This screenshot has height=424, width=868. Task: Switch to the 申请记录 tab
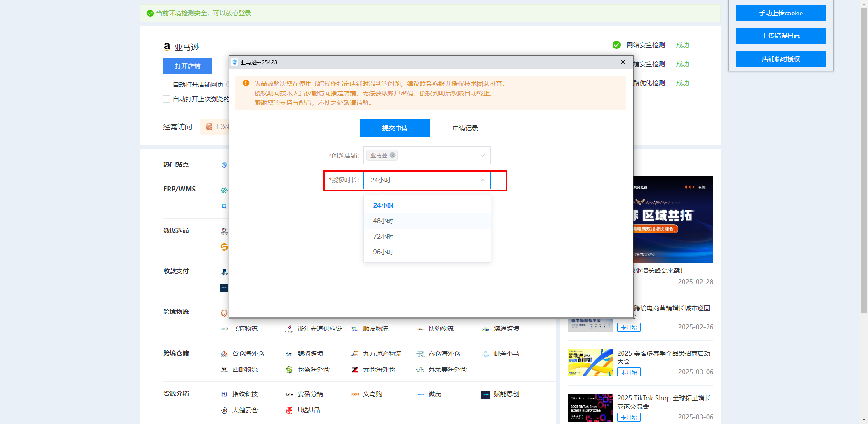tap(465, 128)
